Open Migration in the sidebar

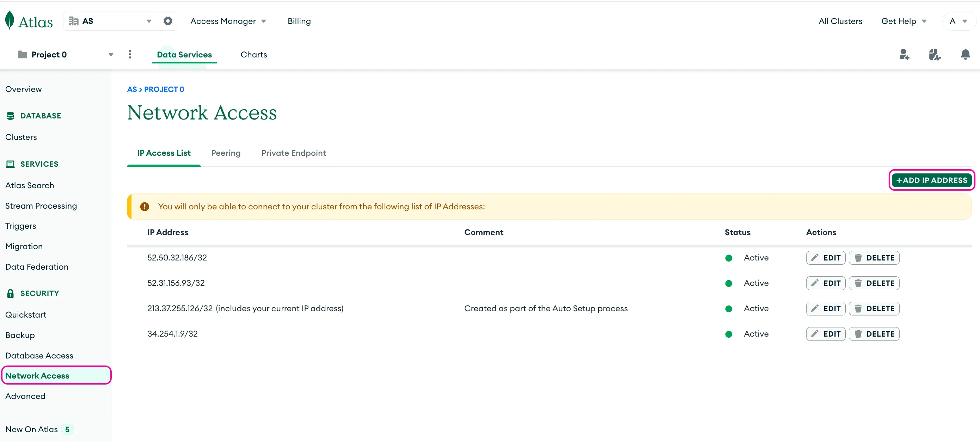click(24, 246)
